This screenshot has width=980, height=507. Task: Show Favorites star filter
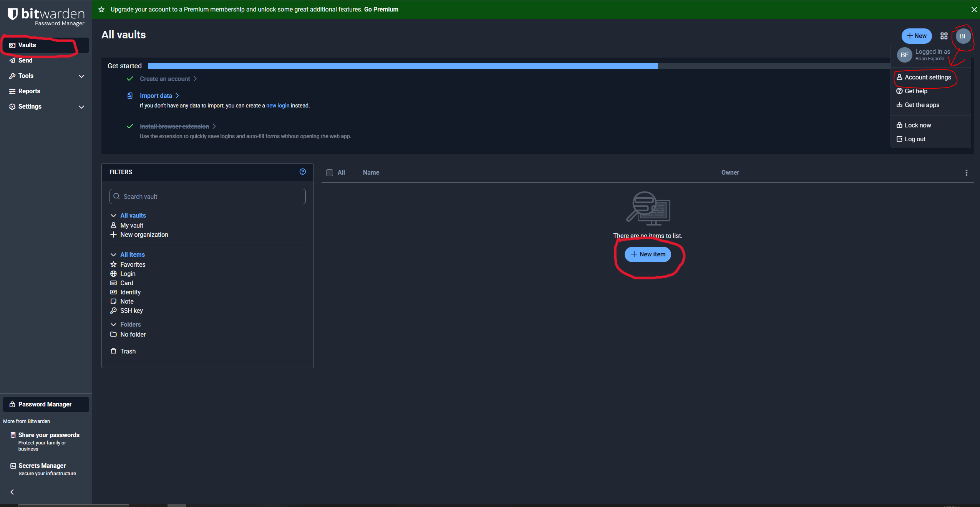coord(133,264)
